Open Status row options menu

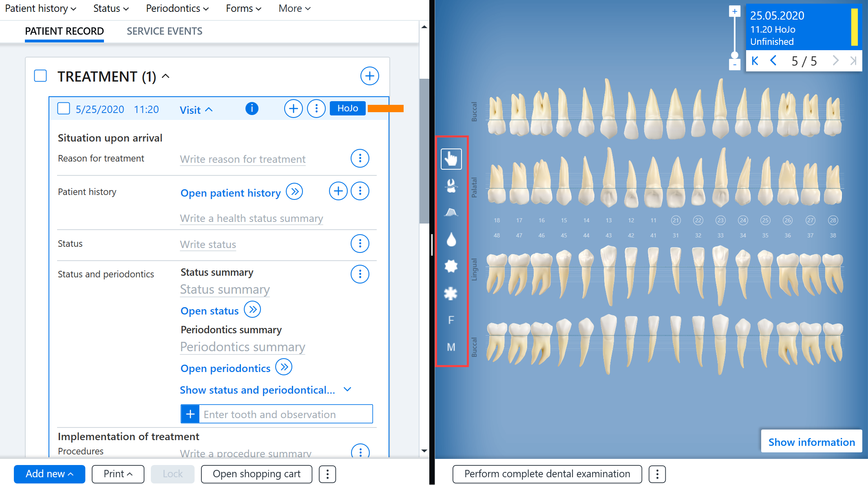click(x=360, y=244)
